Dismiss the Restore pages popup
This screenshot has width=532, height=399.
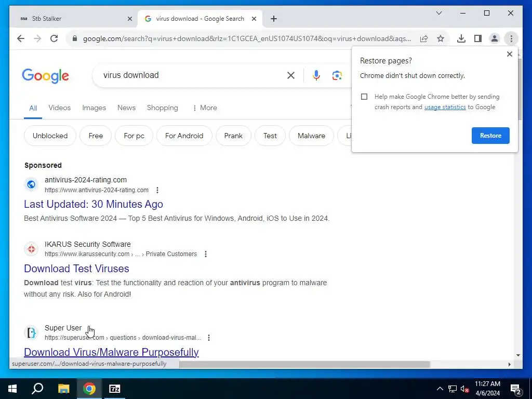click(509, 54)
